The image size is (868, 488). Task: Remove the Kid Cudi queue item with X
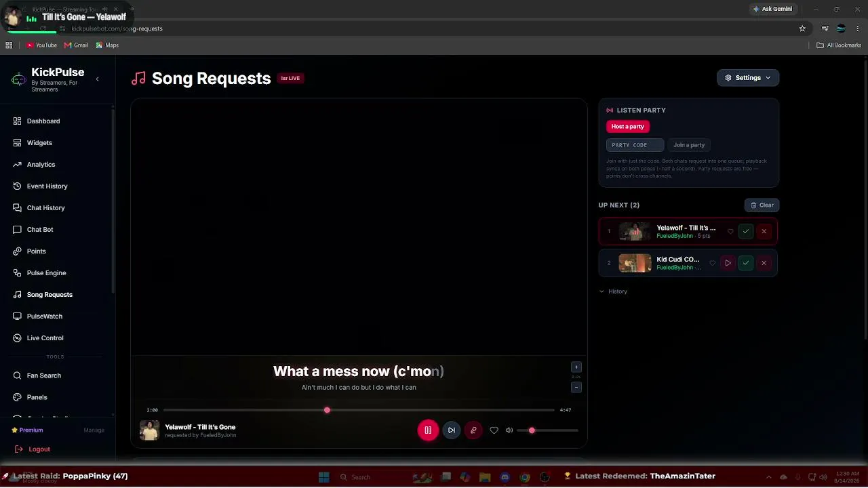tap(764, 263)
